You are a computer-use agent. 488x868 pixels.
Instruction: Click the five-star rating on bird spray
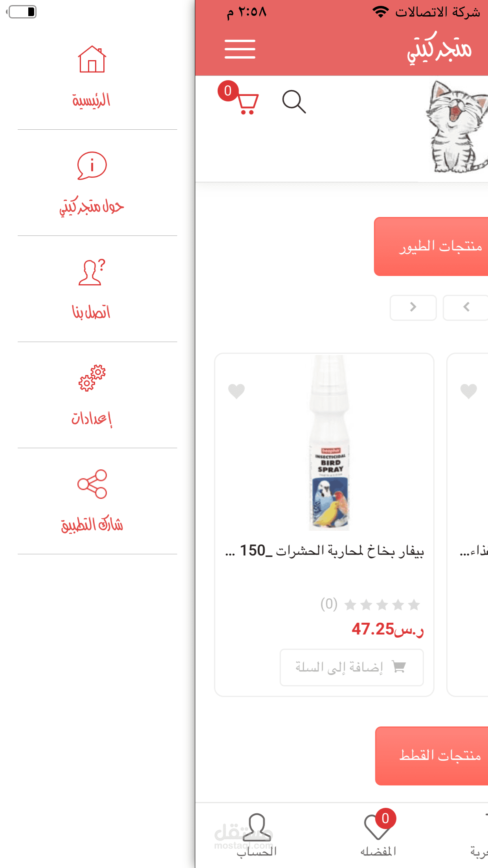[382, 605]
